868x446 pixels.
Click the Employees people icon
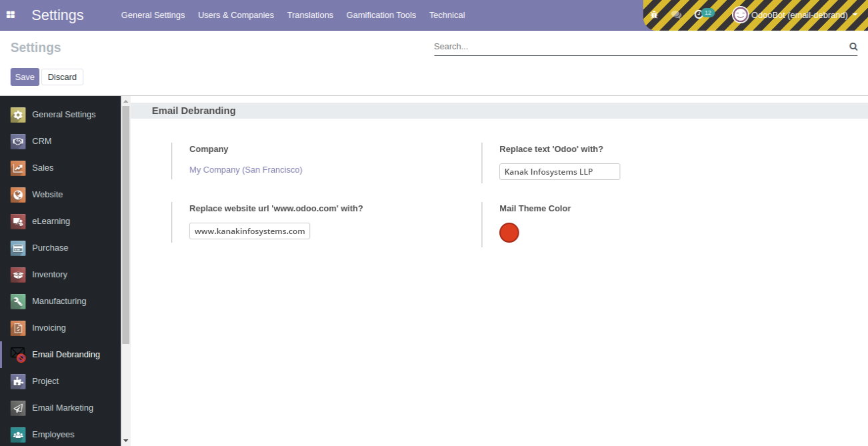(18, 435)
